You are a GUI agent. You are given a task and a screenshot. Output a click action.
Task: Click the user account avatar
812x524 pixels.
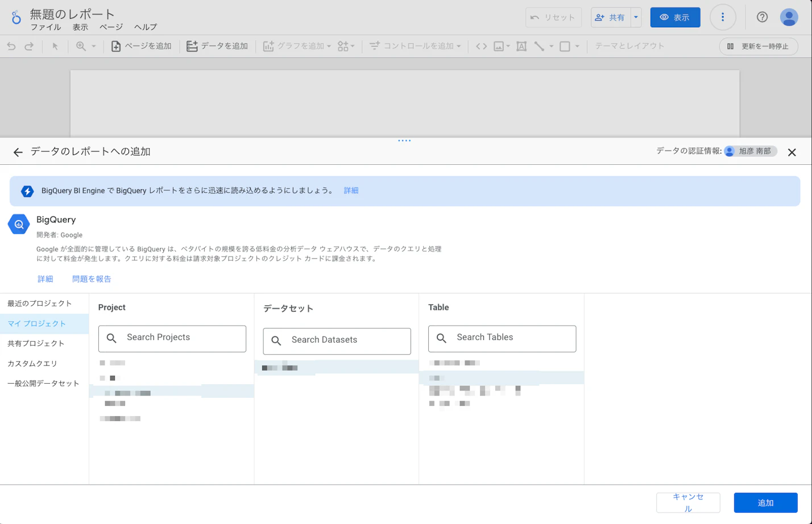click(x=789, y=17)
